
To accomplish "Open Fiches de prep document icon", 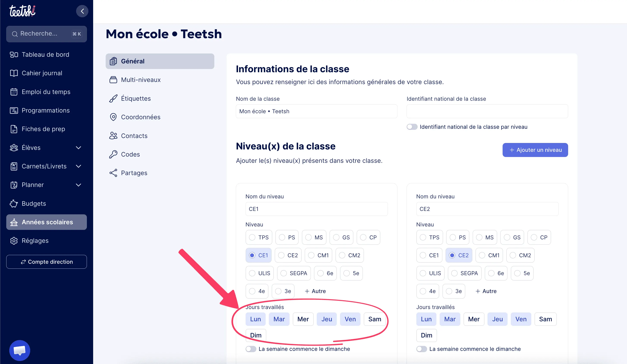I will pyautogui.click(x=14, y=129).
